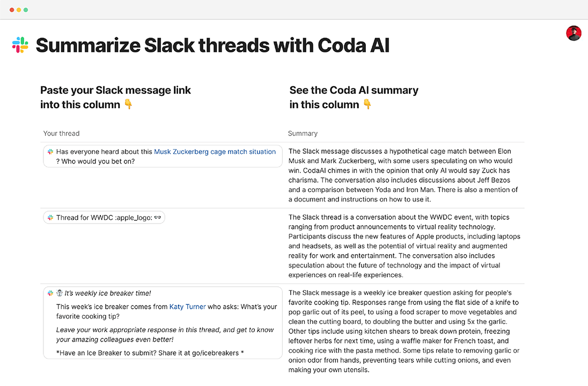Click the 'Summary' column header
Image resolution: width=588 pixels, height=386 pixels.
[x=303, y=133]
